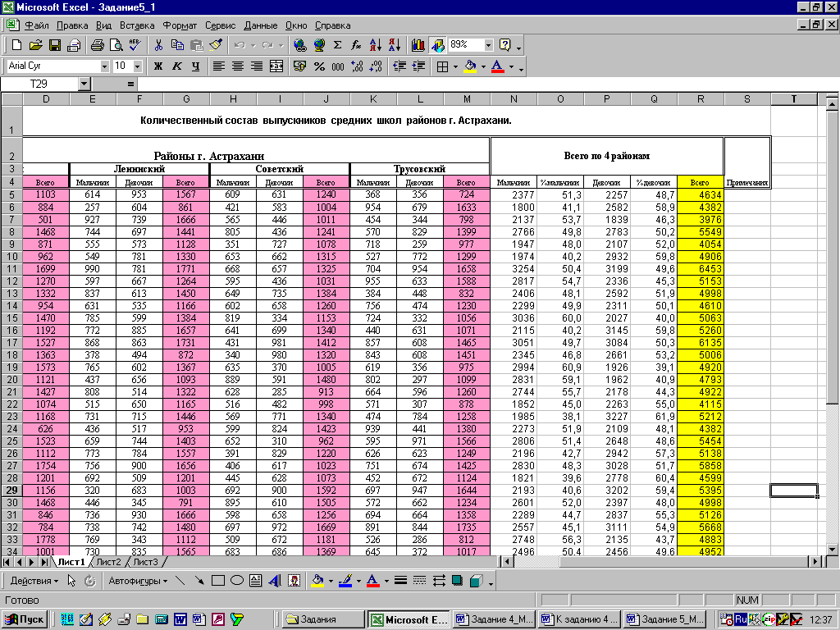The width and height of the screenshot is (840, 630).
Task: Select the Line drawing tool
Action: tap(180, 581)
